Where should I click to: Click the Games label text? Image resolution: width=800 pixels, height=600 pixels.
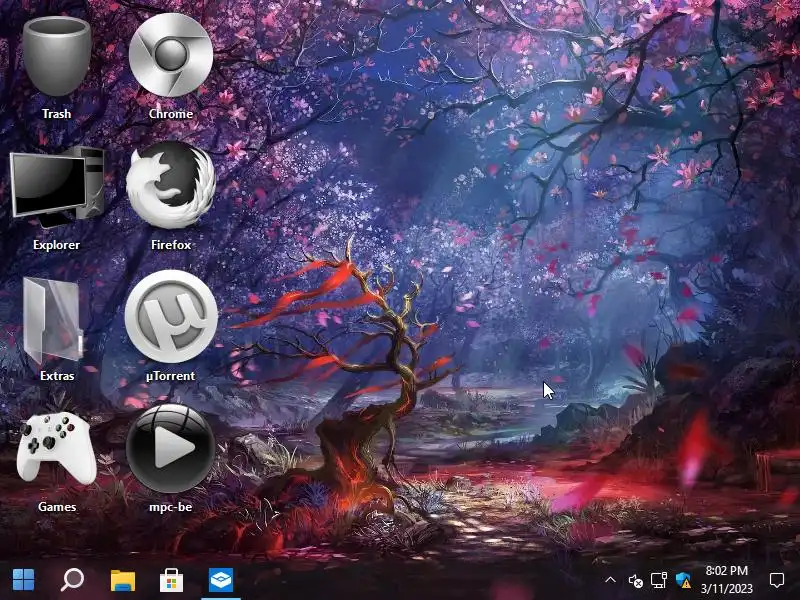click(x=57, y=507)
